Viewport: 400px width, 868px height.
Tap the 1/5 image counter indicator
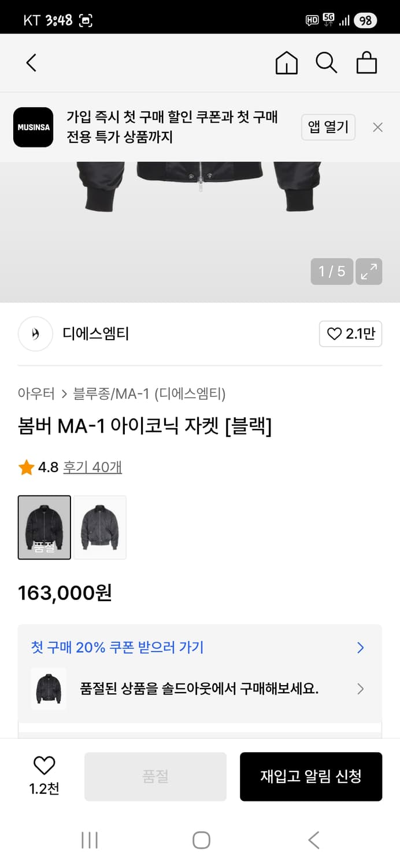pyautogui.click(x=332, y=271)
